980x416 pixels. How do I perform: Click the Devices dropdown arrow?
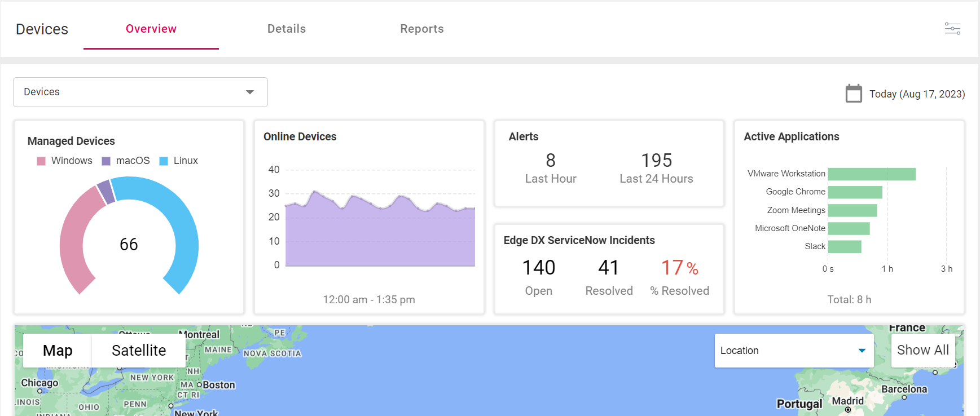click(250, 92)
